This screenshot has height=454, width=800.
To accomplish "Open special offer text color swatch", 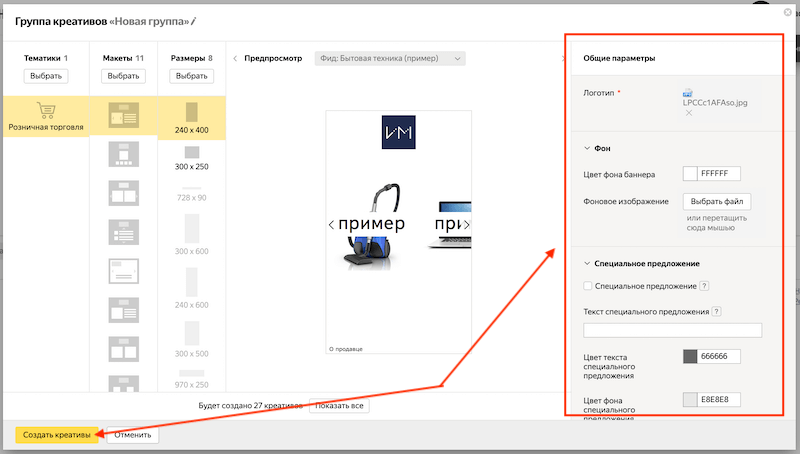I will pos(690,356).
